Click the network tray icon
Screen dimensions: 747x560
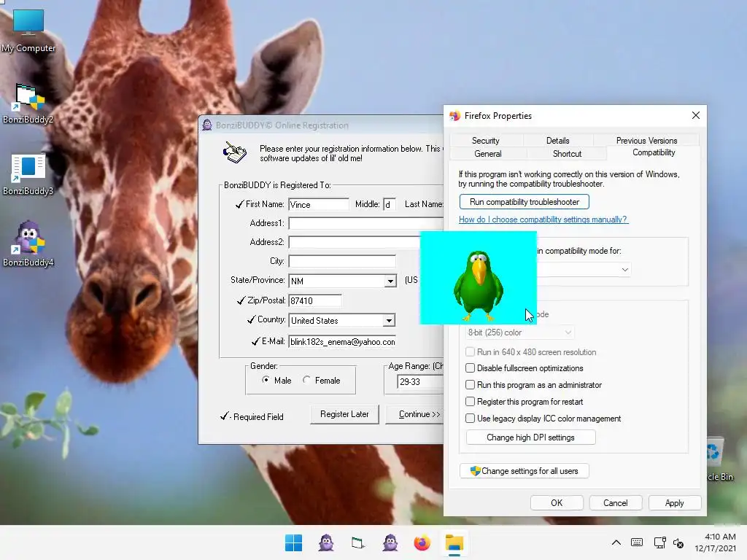659,542
